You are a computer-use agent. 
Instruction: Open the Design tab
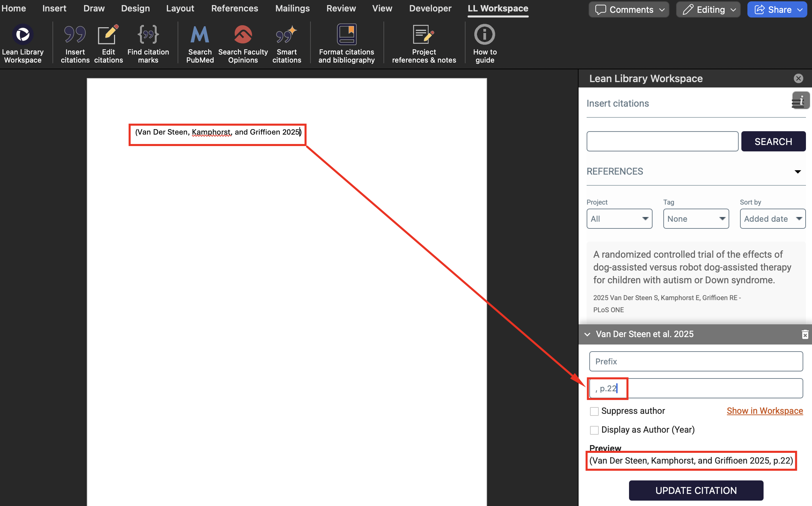click(135, 8)
